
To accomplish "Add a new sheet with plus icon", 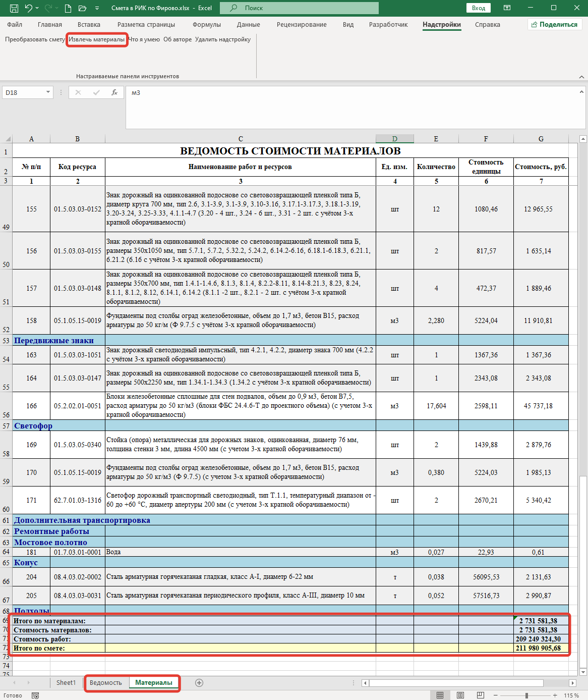I will tap(199, 683).
